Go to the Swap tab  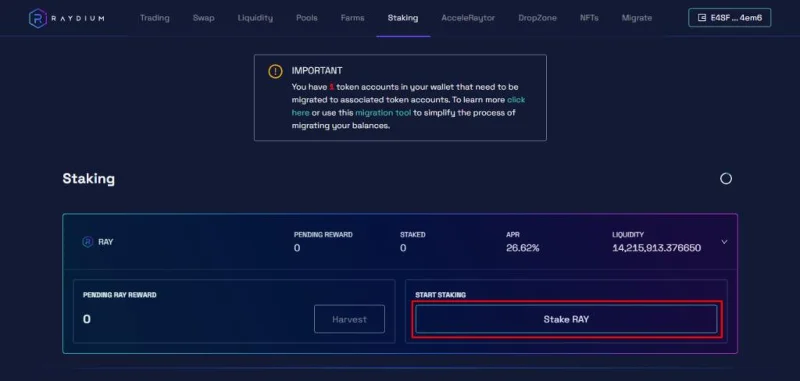click(x=204, y=18)
